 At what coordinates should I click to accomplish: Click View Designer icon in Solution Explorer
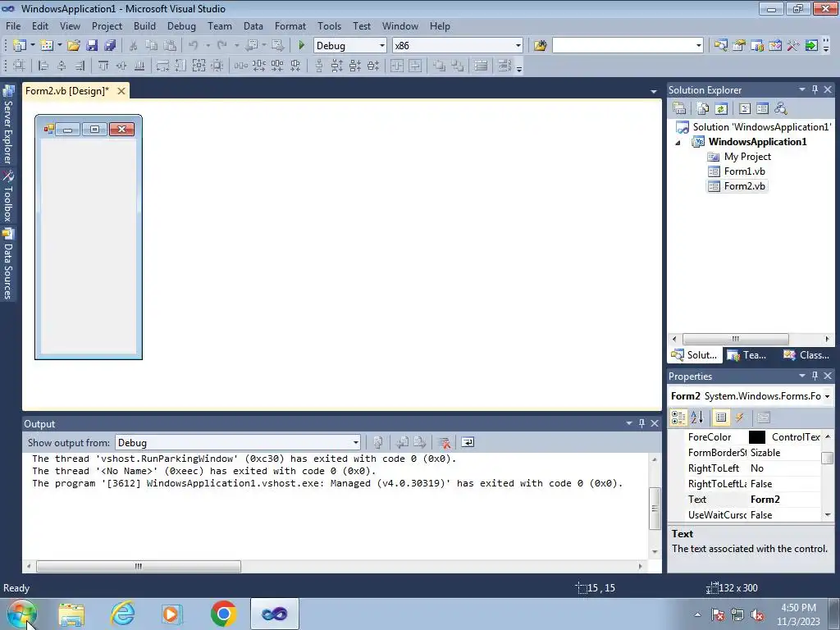tap(762, 109)
